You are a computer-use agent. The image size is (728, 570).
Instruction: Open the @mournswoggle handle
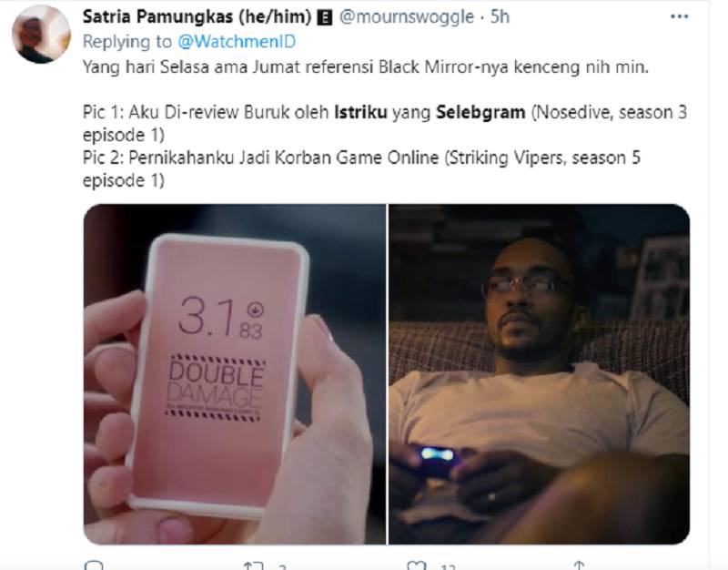click(x=406, y=16)
